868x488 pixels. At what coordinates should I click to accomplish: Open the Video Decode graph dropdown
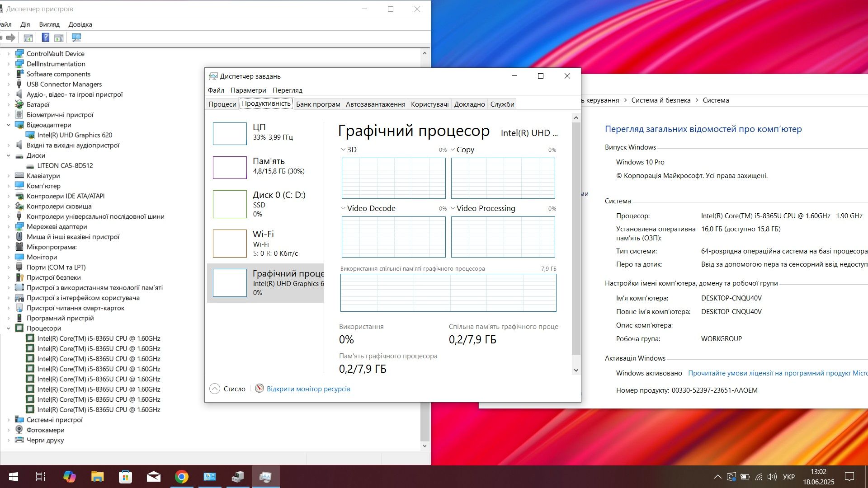(x=343, y=208)
